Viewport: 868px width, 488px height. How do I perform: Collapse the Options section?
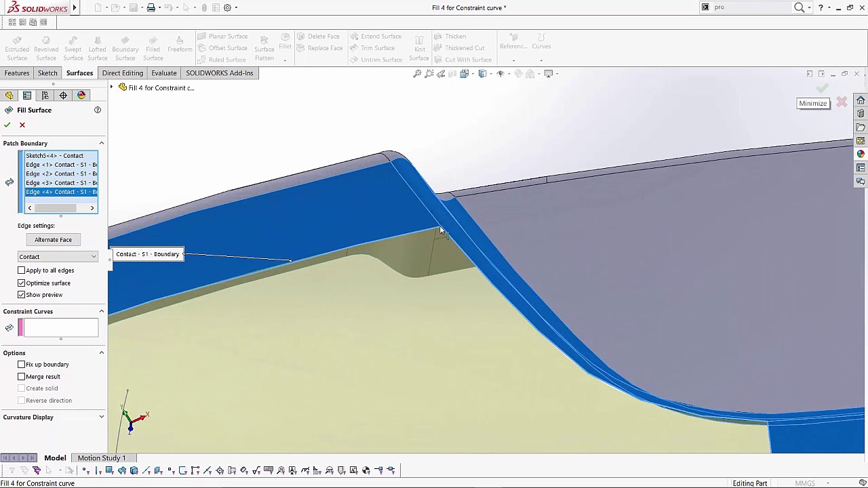pyautogui.click(x=102, y=352)
